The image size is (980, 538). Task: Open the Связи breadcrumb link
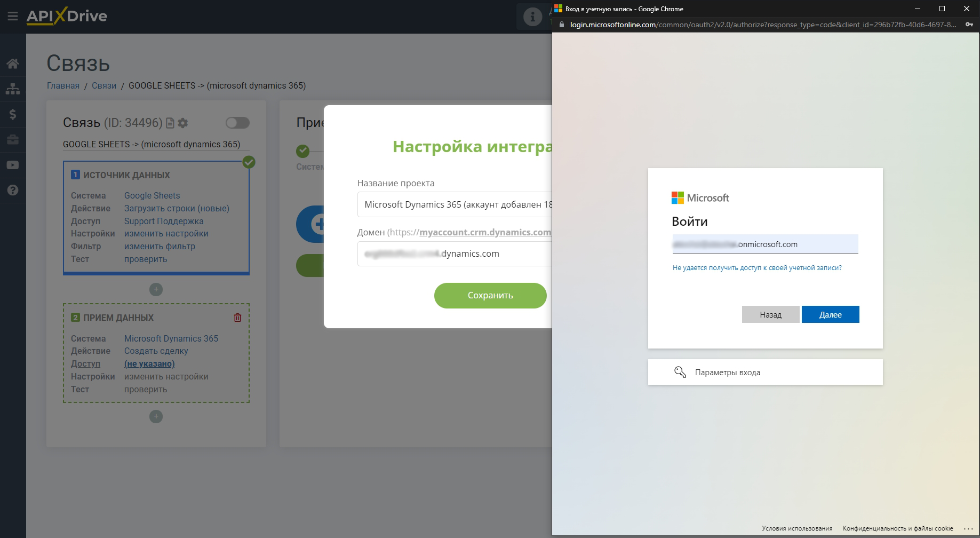pos(104,85)
